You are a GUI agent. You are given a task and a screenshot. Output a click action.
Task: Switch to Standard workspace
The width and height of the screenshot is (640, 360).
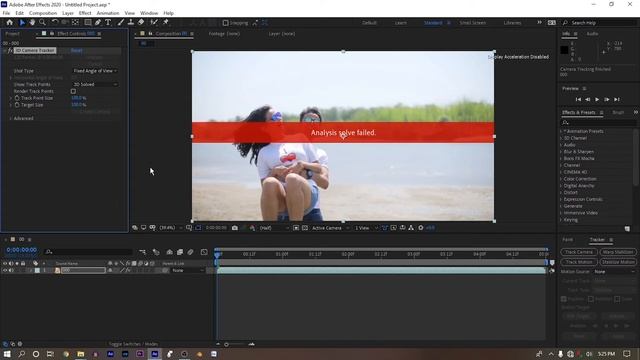point(433,23)
